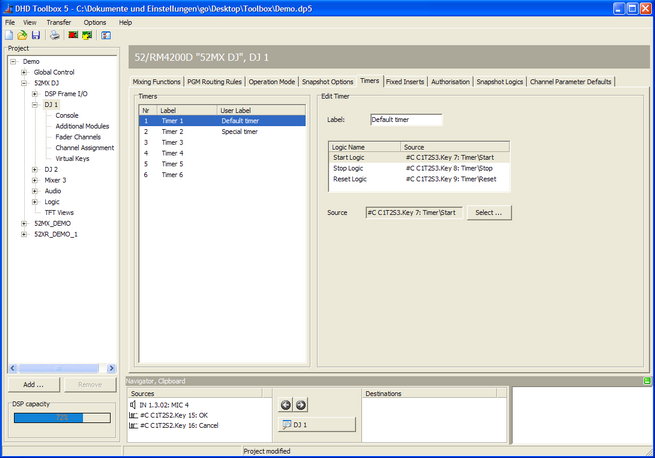Switch to the Fixed Inserts tab
This screenshot has height=458, width=655.
click(405, 81)
